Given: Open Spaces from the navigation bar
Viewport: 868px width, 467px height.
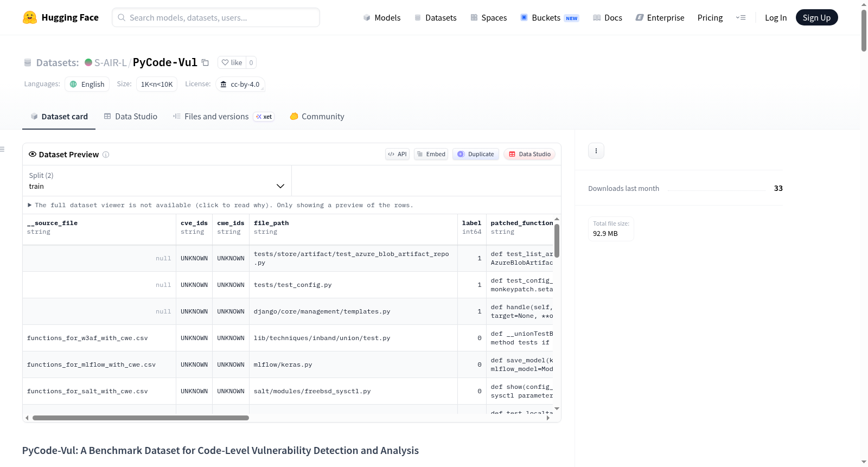Looking at the screenshot, I should tap(488, 17).
